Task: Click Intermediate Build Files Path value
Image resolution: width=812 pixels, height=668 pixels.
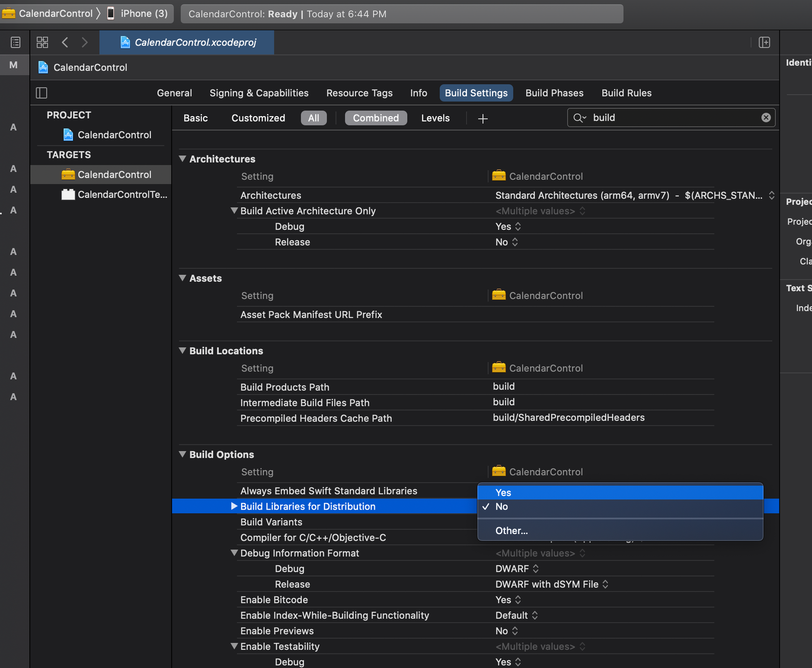Action: point(504,402)
